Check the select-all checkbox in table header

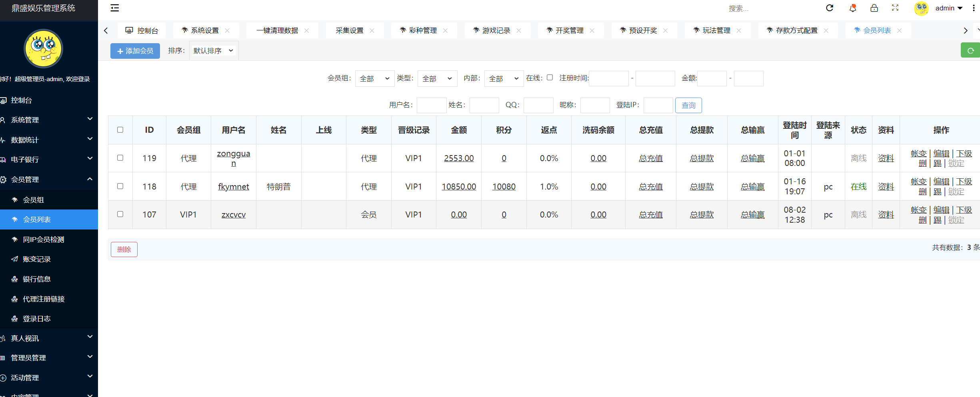pyautogui.click(x=120, y=130)
